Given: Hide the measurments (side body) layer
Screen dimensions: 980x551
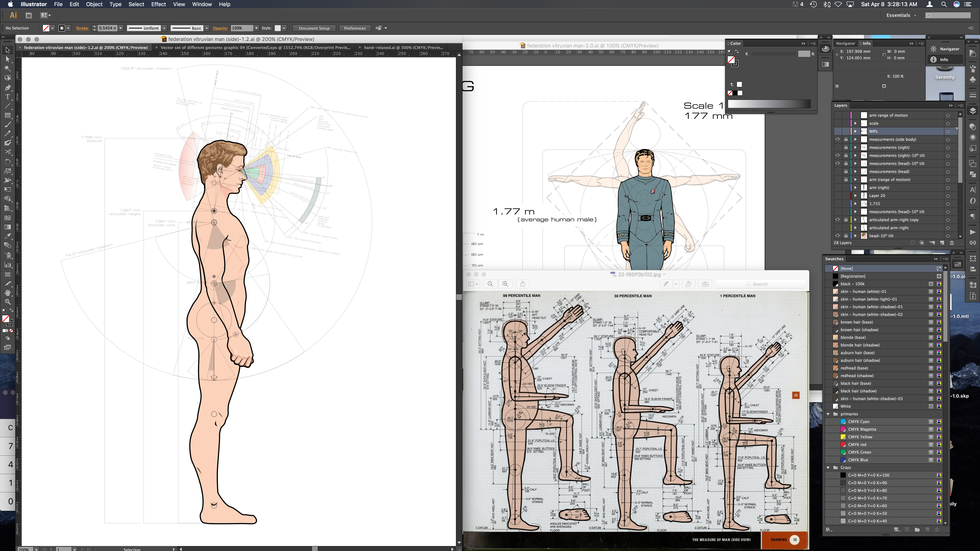Looking at the screenshot, I should coord(837,139).
